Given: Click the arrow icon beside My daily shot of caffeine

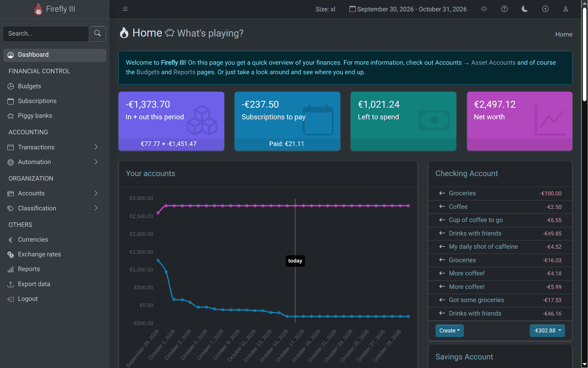Looking at the screenshot, I should coord(442,247).
